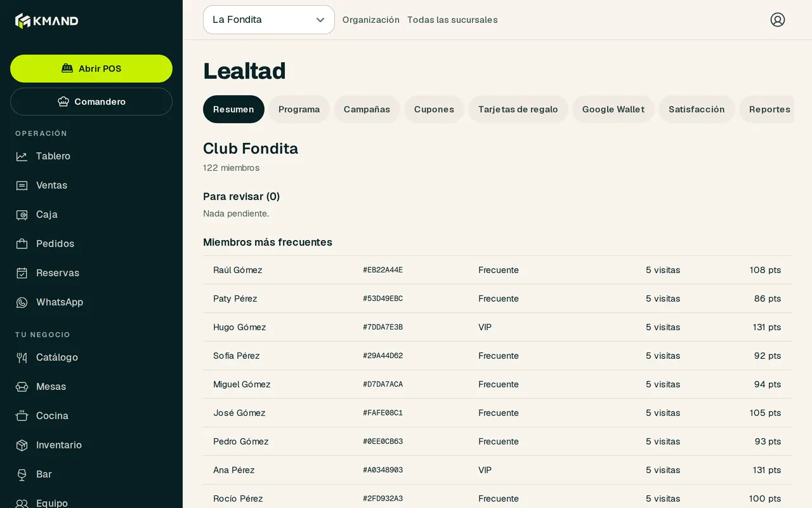Switch to the Programa tab
This screenshot has height=508, width=812.
click(299, 109)
